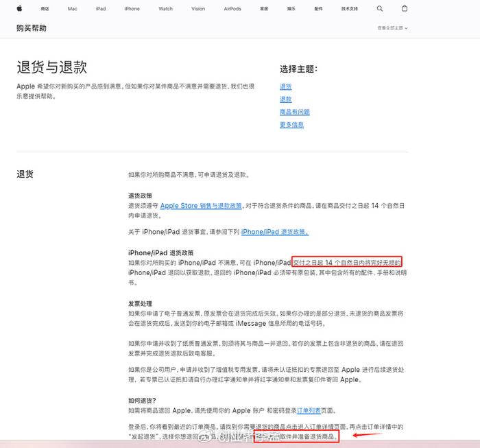The image size is (480, 448).
Task: Click the 购买帮助 header title
Action: coord(32,28)
